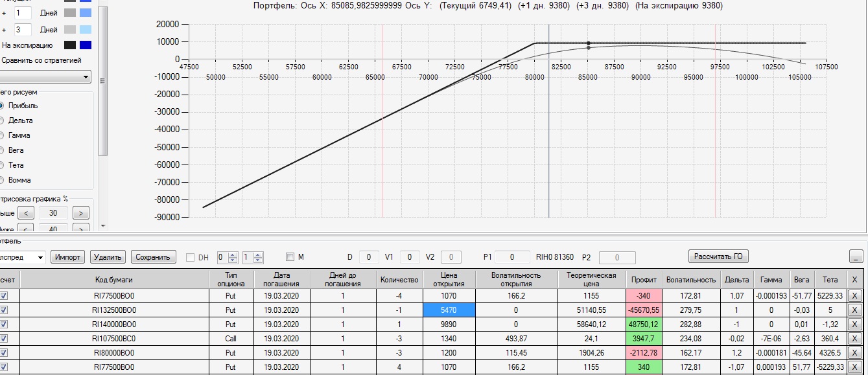Delete the row with profit -340 with the X button
Image resolution: width=868 pixels, height=375 pixels.
854,296
